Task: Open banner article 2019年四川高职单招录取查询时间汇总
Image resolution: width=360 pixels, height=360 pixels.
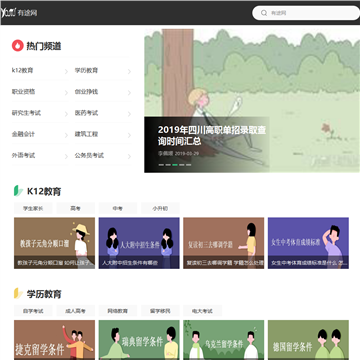Action: tap(212, 135)
